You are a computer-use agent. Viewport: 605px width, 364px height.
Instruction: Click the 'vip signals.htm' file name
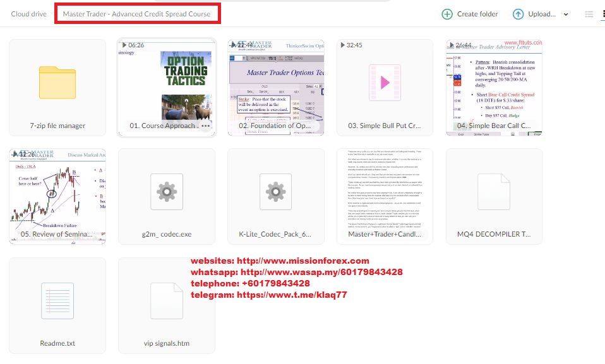click(167, 343)
